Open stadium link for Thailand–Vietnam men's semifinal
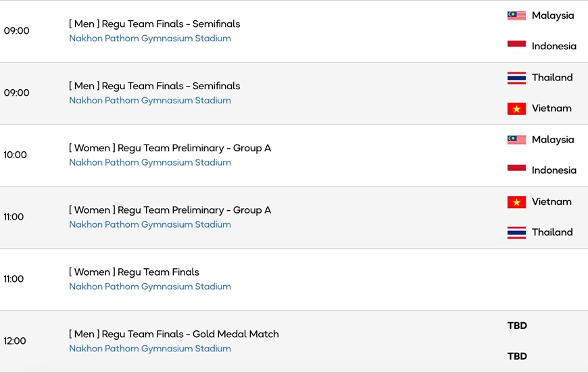 coord(150,101)
